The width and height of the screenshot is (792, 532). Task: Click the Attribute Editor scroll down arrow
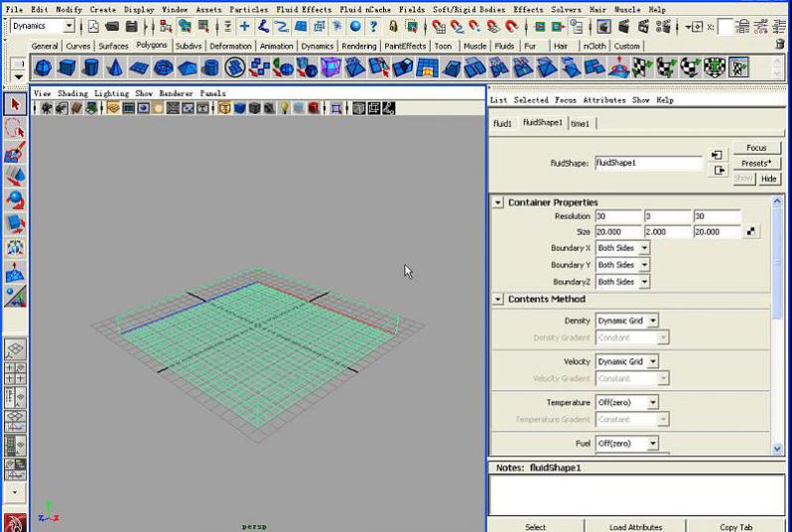click(x=777, y=449)
